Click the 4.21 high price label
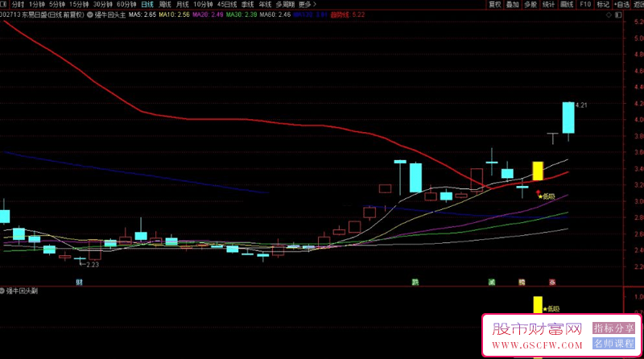Screen dimensions: 644x359 tap(581, 105)
